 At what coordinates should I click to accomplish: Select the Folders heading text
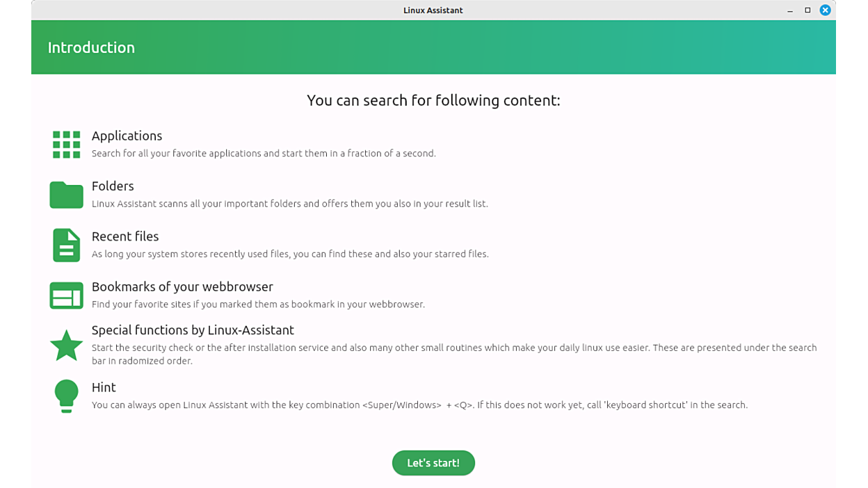(x=113, y=186)
